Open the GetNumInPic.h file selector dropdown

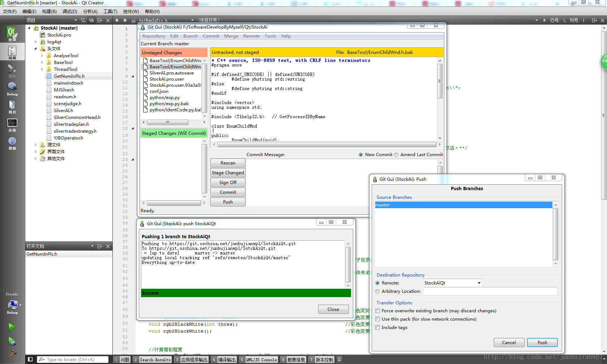coord(166,20)
